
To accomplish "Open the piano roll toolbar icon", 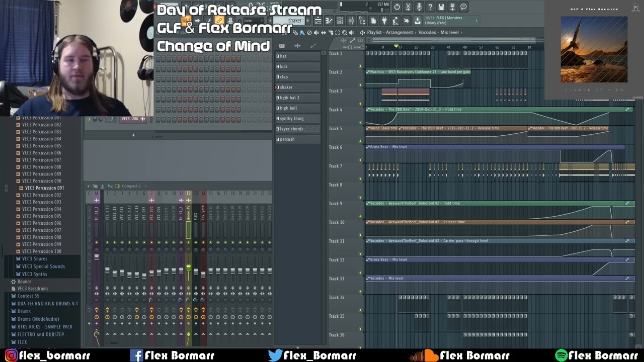I will pos(329,21).
